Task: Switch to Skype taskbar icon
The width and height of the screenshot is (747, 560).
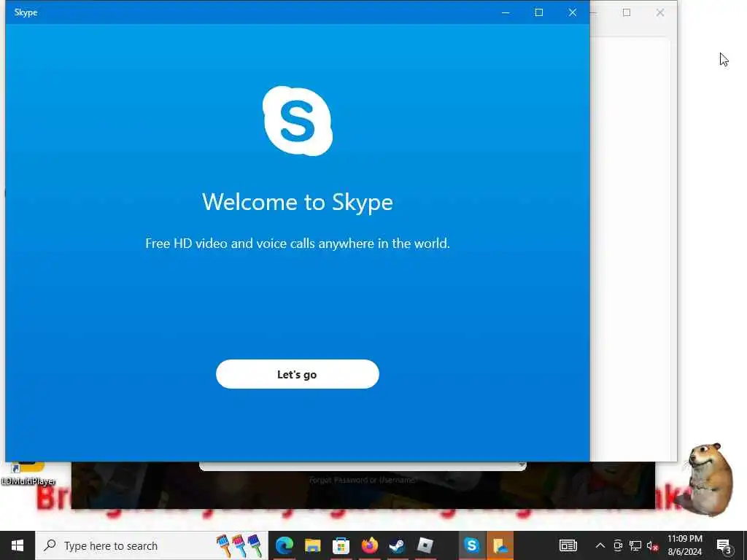Action: point(471,545)
